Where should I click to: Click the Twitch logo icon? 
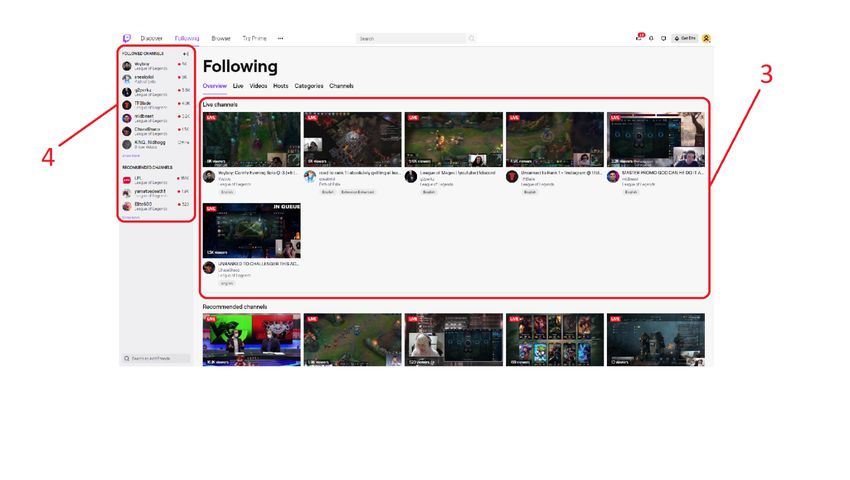[126, 39]
